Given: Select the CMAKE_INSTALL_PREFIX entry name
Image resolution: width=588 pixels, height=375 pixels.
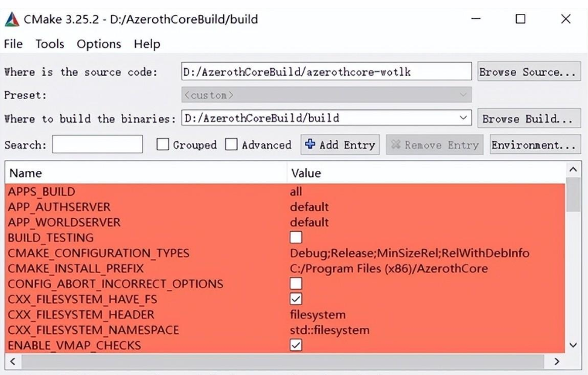Looking at the screenshot, I should pyautogui.click(x=75, y=269).
